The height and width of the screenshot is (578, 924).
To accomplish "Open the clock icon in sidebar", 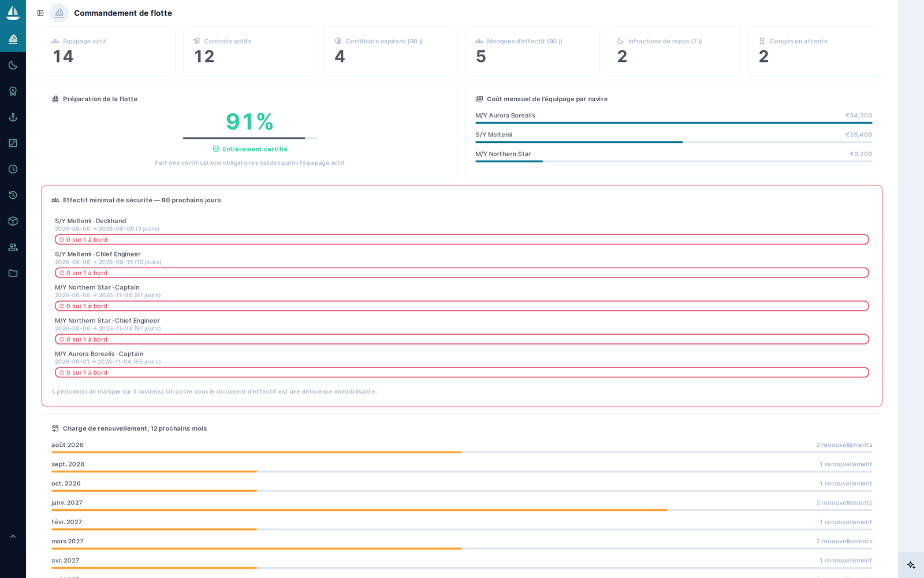I will coord(13,169).
